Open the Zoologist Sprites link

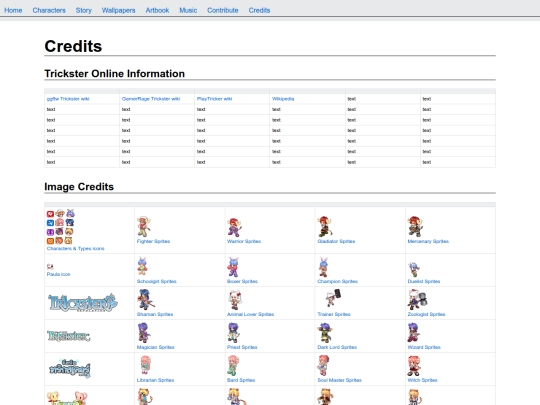click(426, 314)
